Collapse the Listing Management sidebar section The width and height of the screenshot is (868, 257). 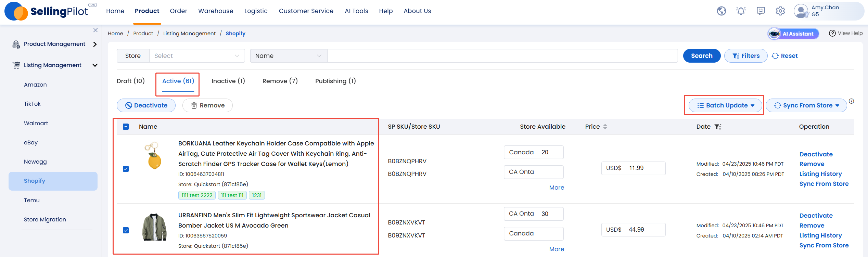click(95, 65)
